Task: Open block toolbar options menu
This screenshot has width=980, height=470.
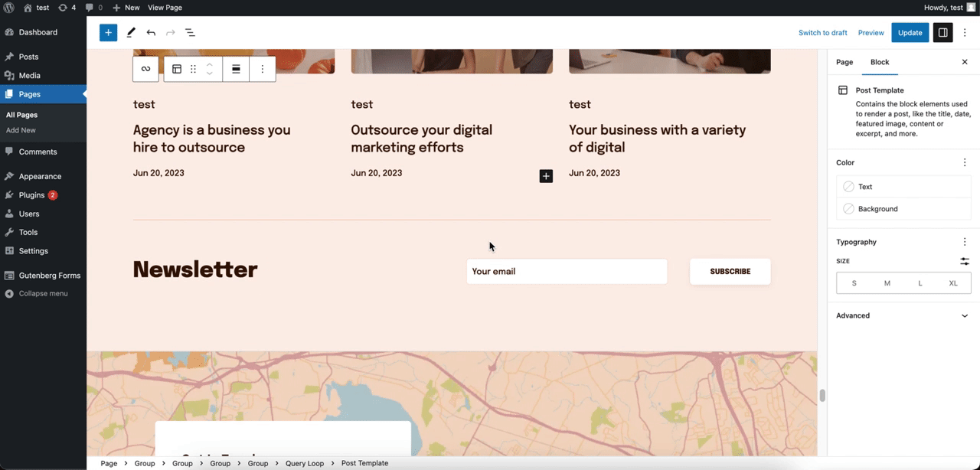Action: 263,69
